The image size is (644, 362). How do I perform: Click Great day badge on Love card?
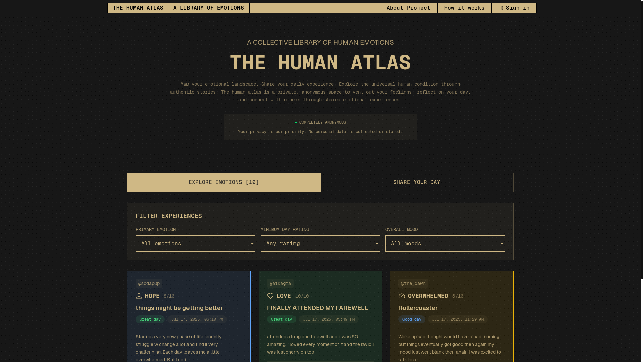click(x=281, y=319)
